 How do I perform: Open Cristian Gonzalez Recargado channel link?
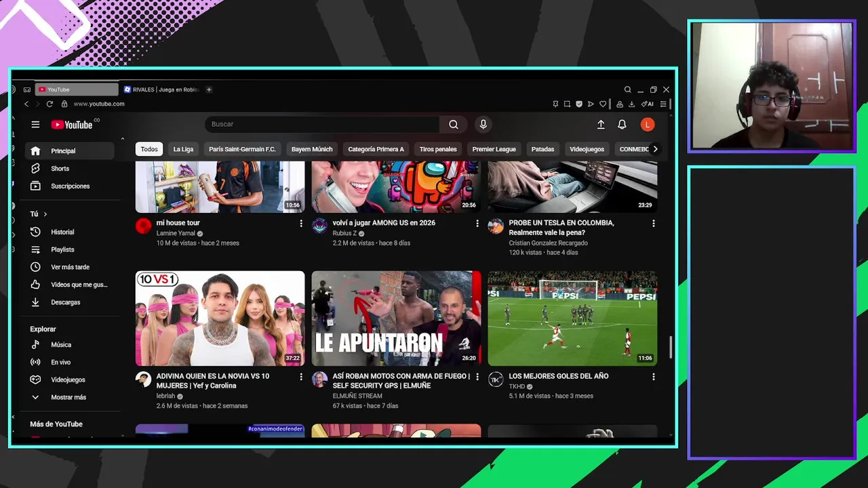pos(548,243)
